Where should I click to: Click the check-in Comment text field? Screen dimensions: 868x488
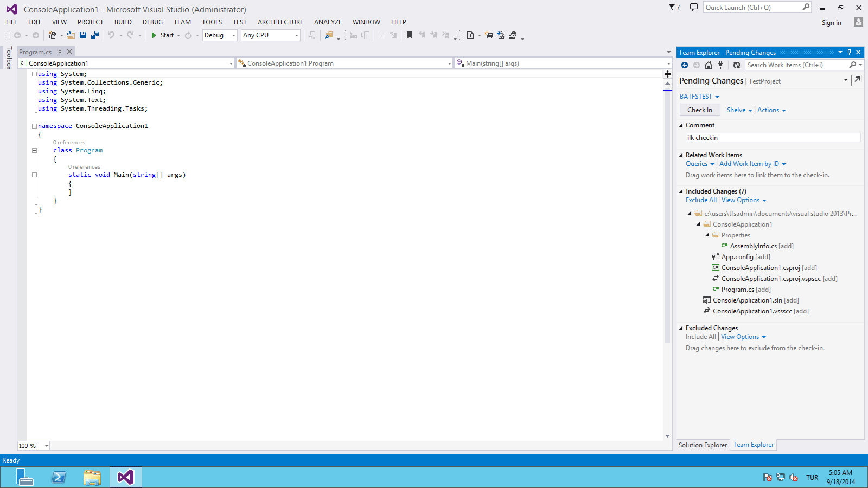(x=773, y=138)
